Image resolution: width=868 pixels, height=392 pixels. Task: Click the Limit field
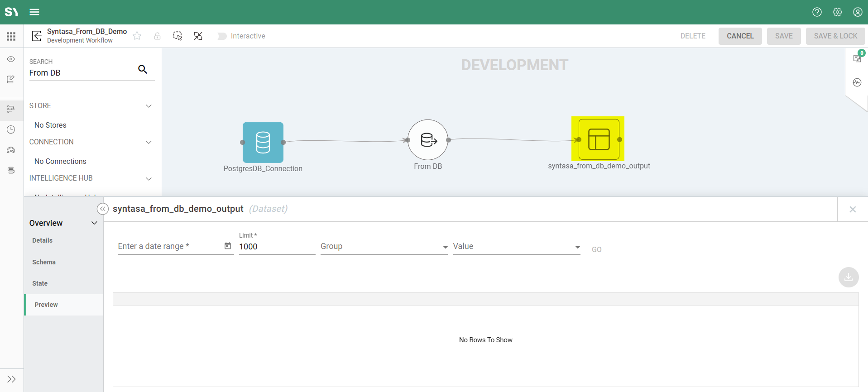pyautogui.click(x=277, y=247)
